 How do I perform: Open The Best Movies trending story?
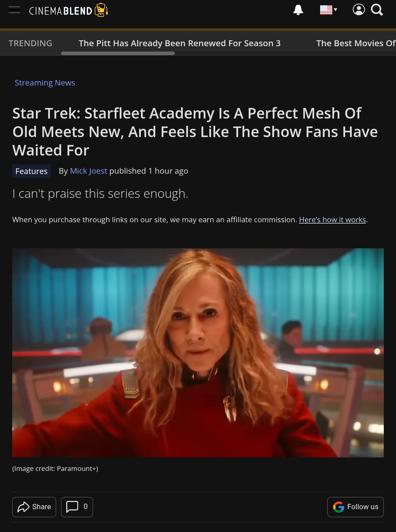pyautogui.click(x=356, y=43)
